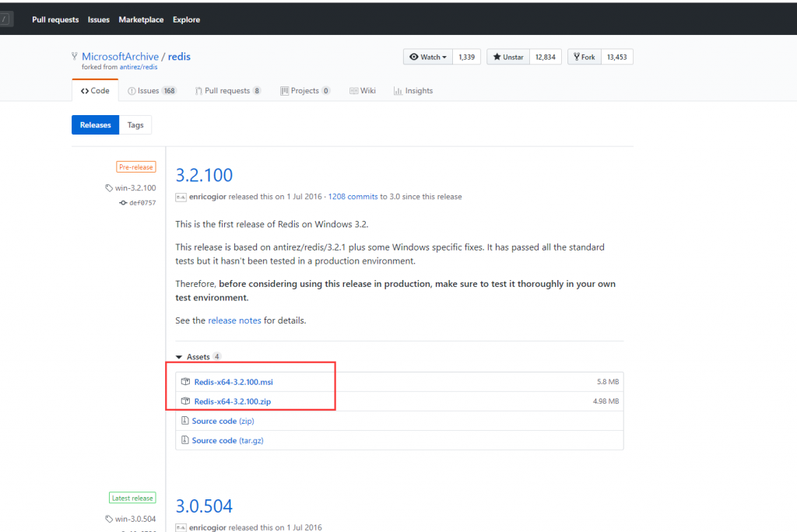The width and height of the screenshot is (797, 532).
Task: Click the Latest release label
Action: [x=132, y=498]
